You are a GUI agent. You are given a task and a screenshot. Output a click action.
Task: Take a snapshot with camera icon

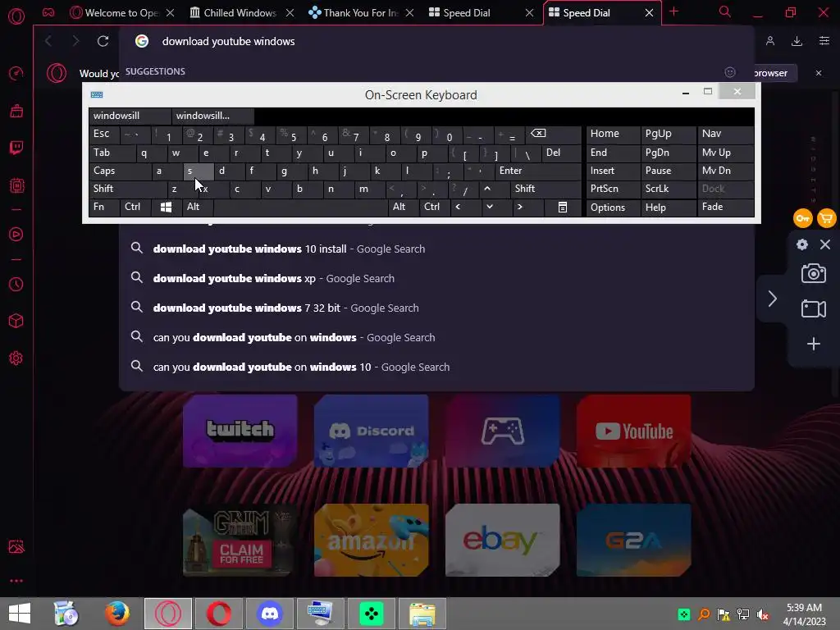[x=813, y=273]
